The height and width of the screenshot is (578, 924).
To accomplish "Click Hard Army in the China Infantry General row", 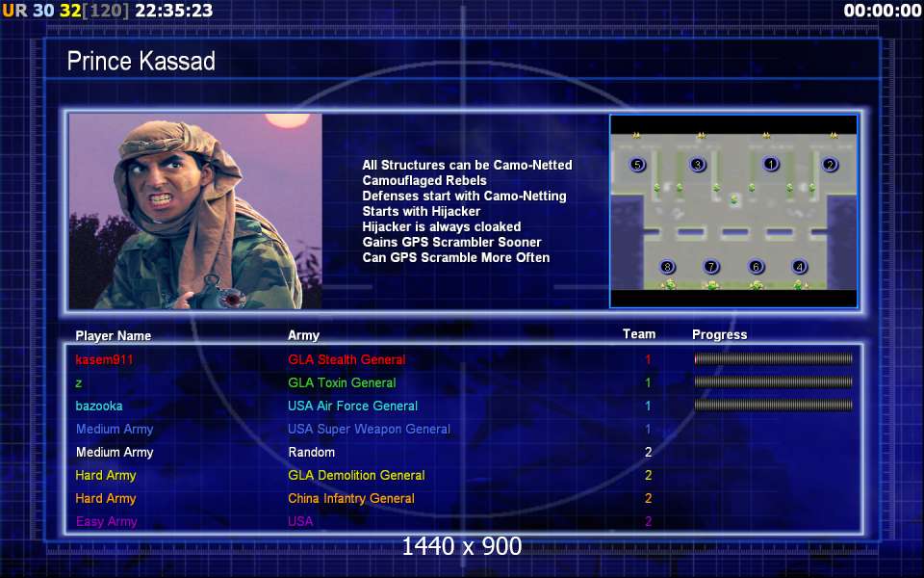I will [x=106, y=498].
